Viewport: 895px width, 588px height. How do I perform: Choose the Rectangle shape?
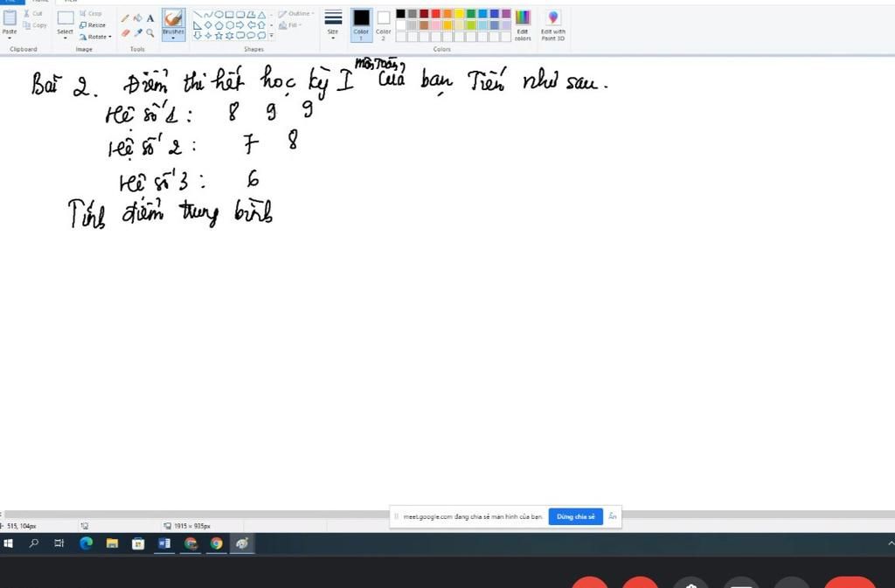pyautogui.click(x=230, y=14)
